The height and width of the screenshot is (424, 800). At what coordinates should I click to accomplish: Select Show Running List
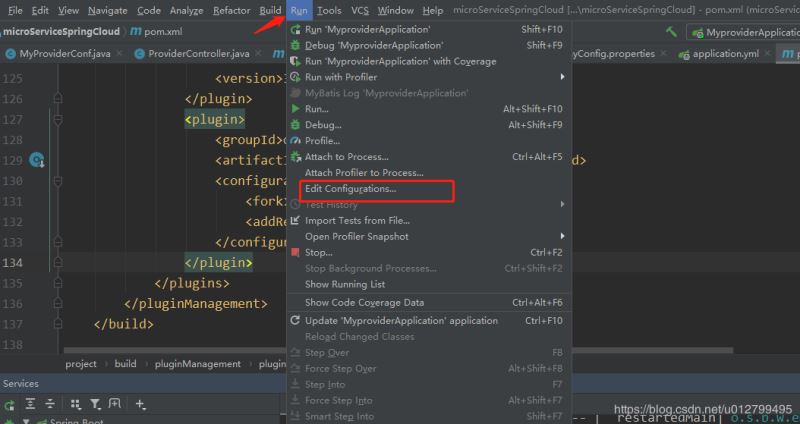pos(429,284)
